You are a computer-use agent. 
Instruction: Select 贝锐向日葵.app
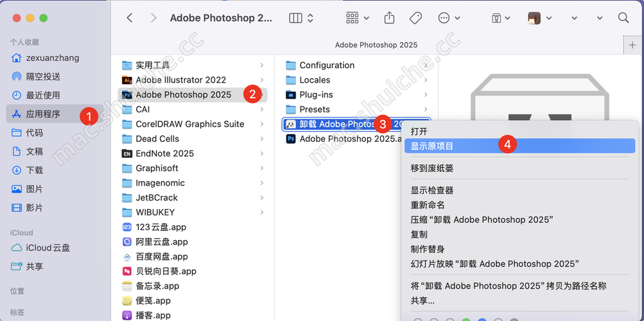pos(193,272)
